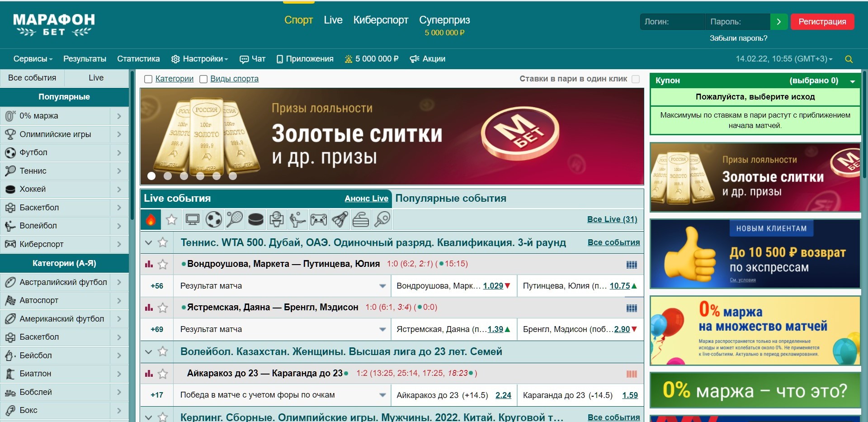
Task: Open statistics chart for Вондроушова — Путинцева
Action: (x=149, y=264)
